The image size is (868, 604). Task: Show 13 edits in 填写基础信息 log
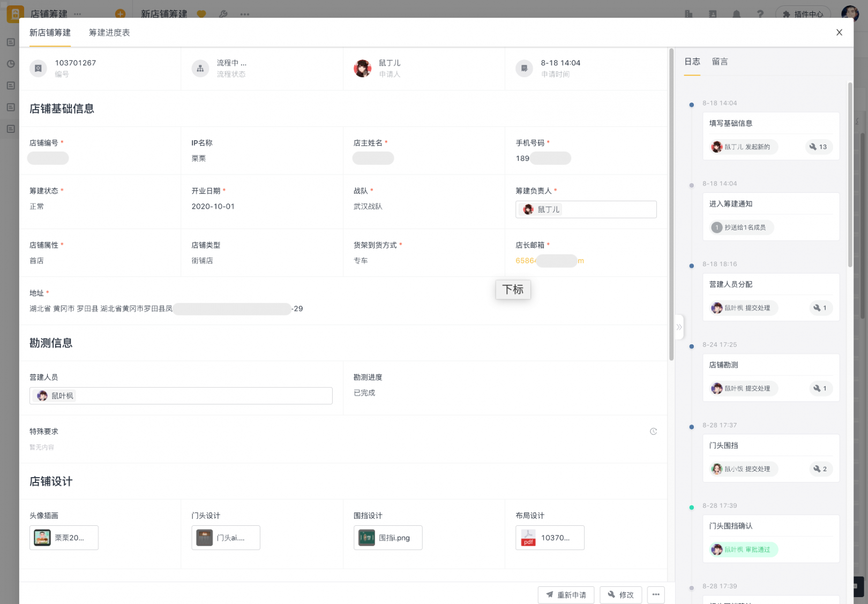click(x=818, y=147)
